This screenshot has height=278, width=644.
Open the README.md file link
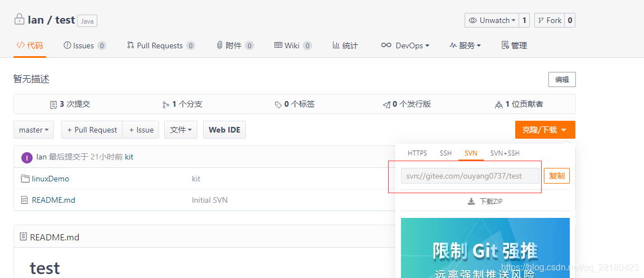[x=53, y=200]
